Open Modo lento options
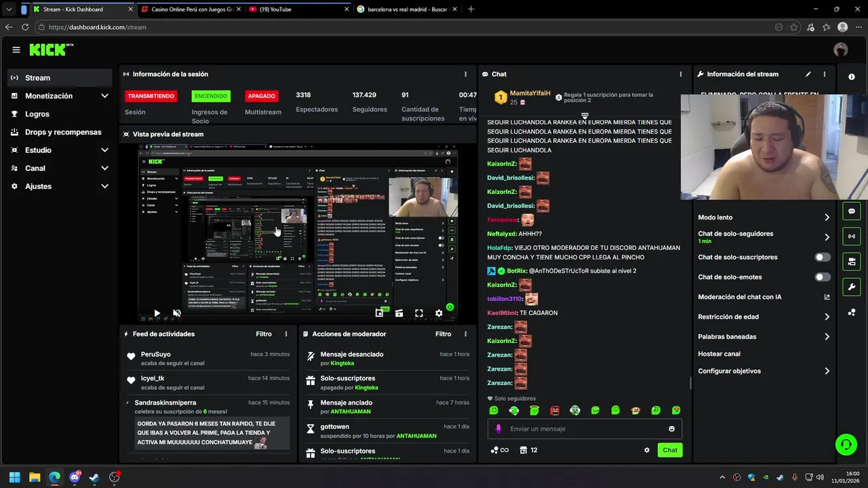Viewport: 868px width, 488px height. [x=764, y=218]
